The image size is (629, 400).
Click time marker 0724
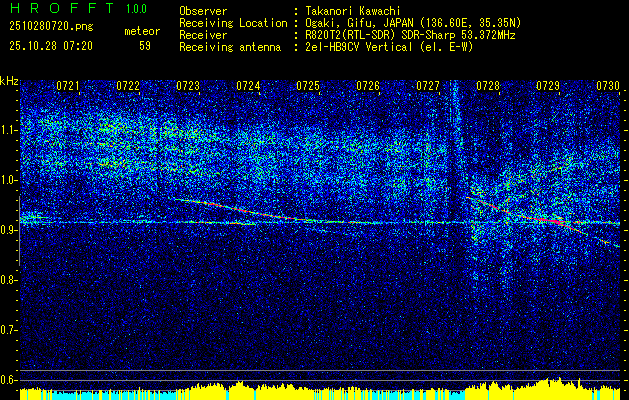(248, 86)
